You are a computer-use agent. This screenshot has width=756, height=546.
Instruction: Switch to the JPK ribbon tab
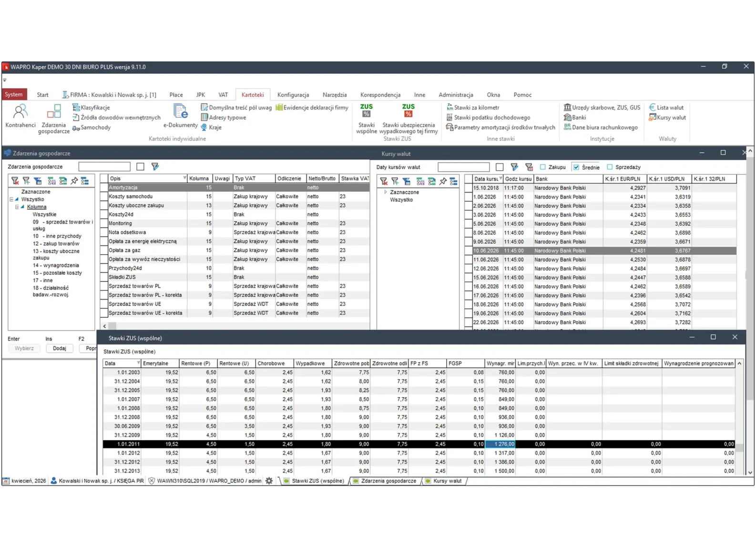(201, 95)
